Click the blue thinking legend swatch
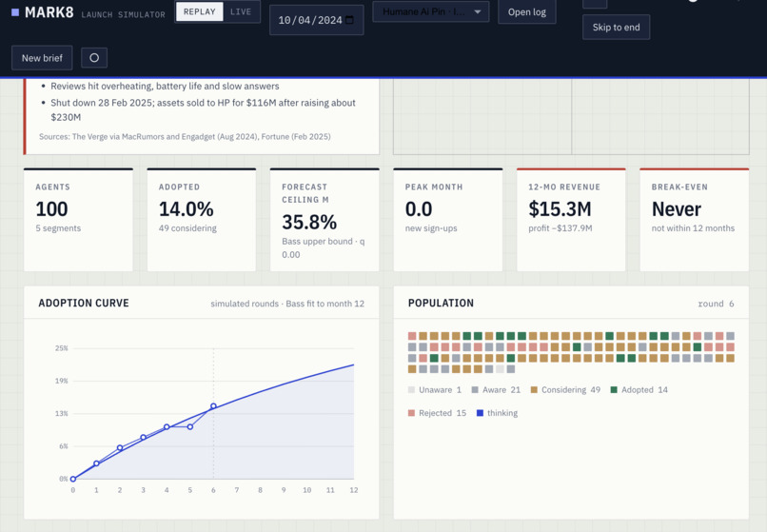The width and height of the screenshot is (767, 532). click(x=480, y=413)
